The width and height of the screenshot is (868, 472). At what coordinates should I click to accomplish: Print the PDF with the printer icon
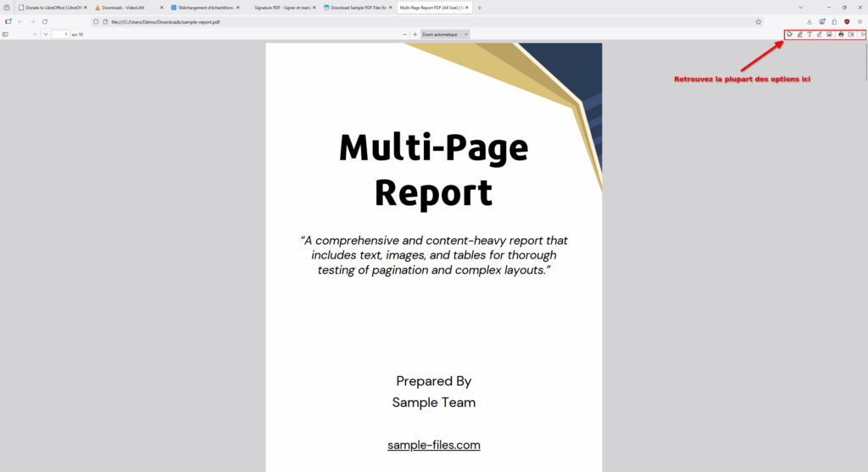(841, 35)
